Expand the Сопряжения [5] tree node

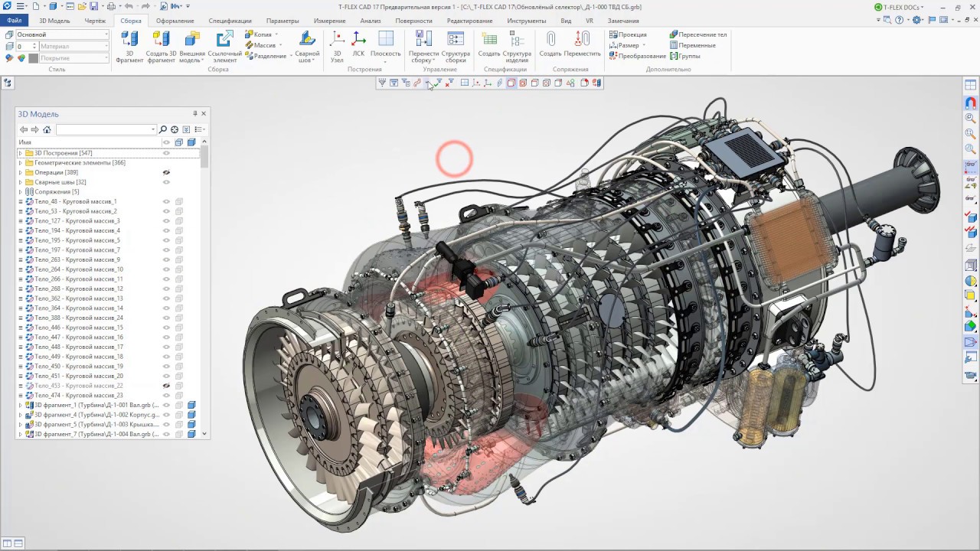pyautogui.click(x=20, y=191)
